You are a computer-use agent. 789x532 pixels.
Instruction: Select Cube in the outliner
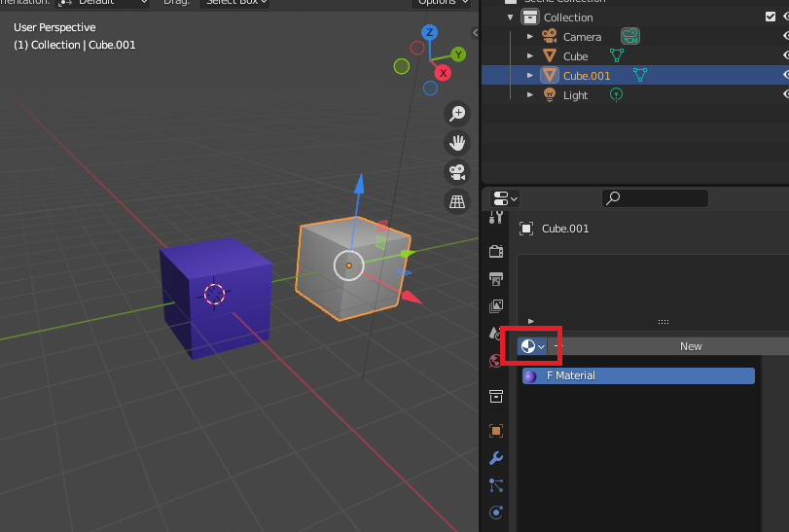pos(575,56)
